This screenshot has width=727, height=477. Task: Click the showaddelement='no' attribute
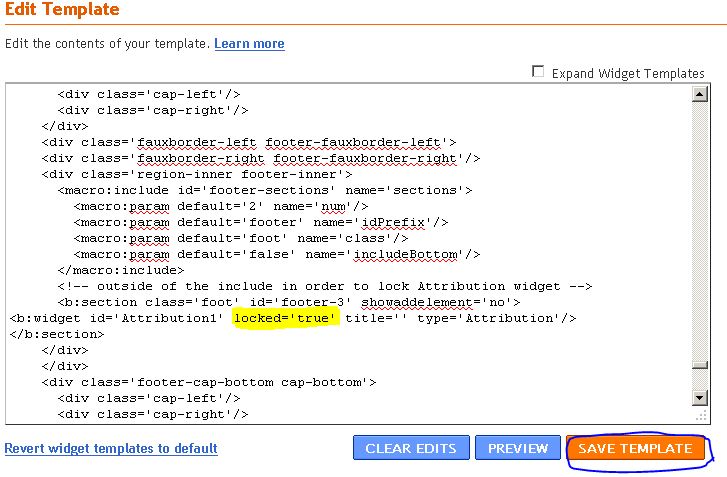pyautogui.click(x=436, y=302)
